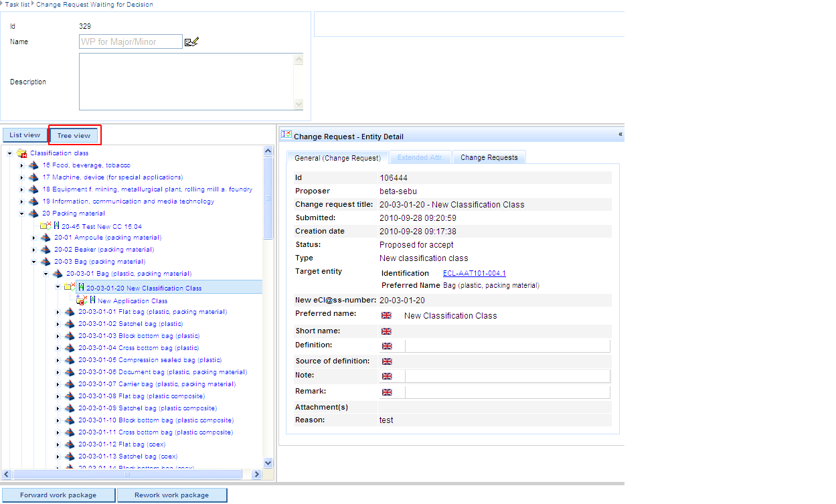The height and width of the screenshot is (504, 836).
Task: Click the edit pencil icon beside the Name field
Action: (191, 42)
